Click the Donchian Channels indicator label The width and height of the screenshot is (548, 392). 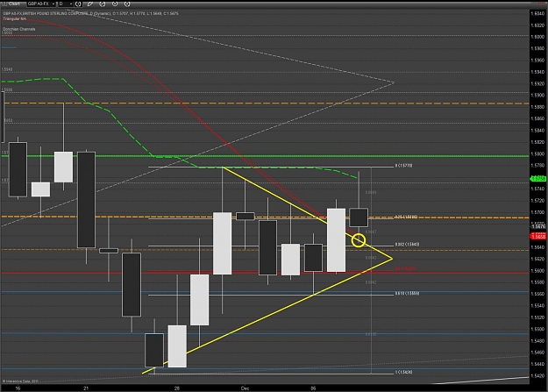click(x=19, y=29)
